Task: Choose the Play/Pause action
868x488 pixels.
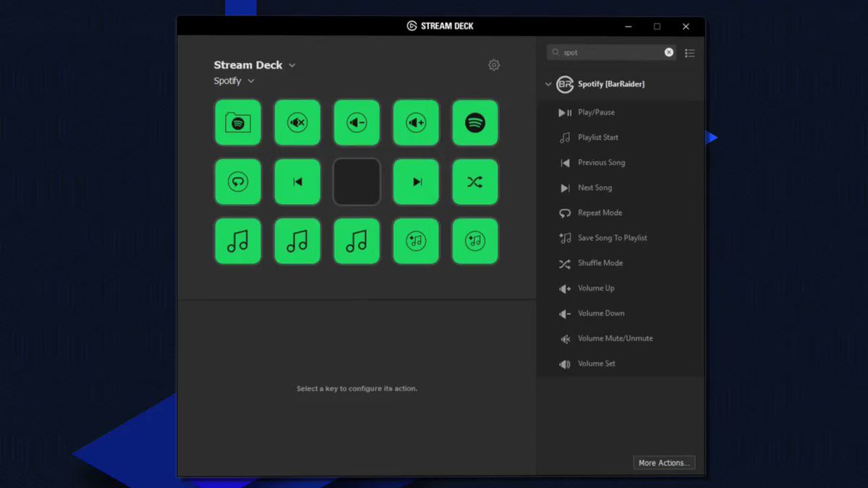Action: [620, 113]
